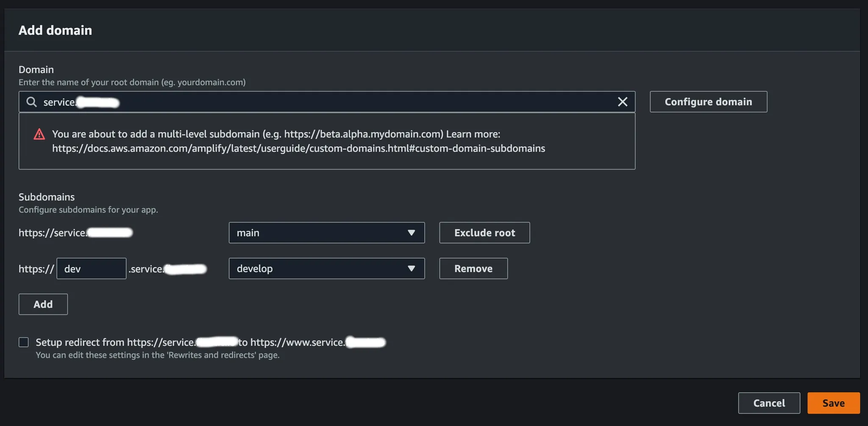Click the Add domain heading
Image resolution: width=868 pixels, height=426 pixels.
(x=55, y=31)
